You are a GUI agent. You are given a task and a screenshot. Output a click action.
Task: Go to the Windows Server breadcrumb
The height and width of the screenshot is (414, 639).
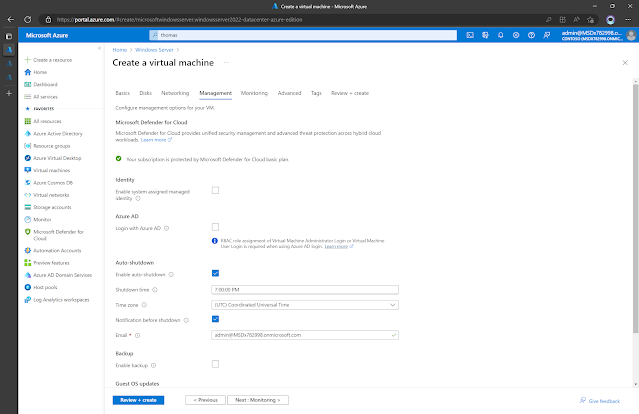[x=154, y=50]
